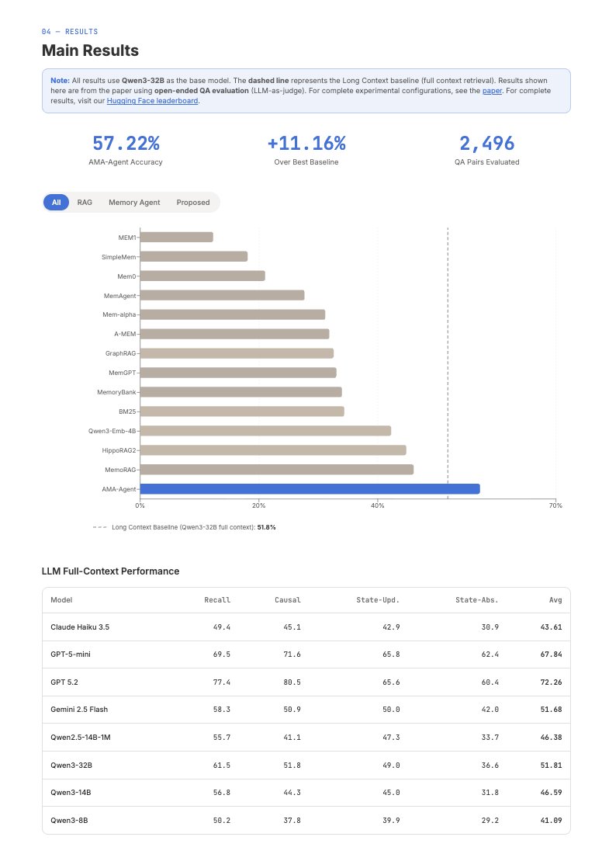Click the 80.5 causal value
602x868 pixels.
(292, 682)
